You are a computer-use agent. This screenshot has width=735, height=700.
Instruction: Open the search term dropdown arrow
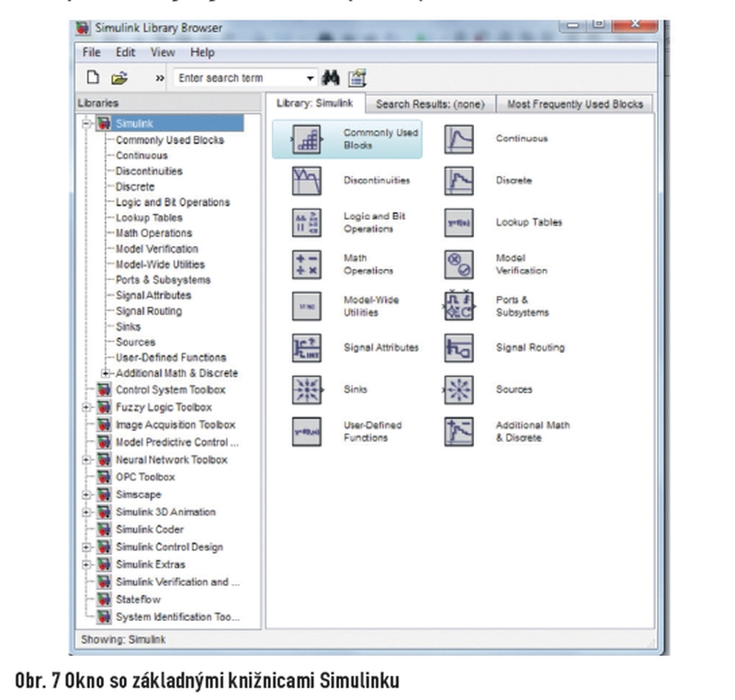(310, 78)
